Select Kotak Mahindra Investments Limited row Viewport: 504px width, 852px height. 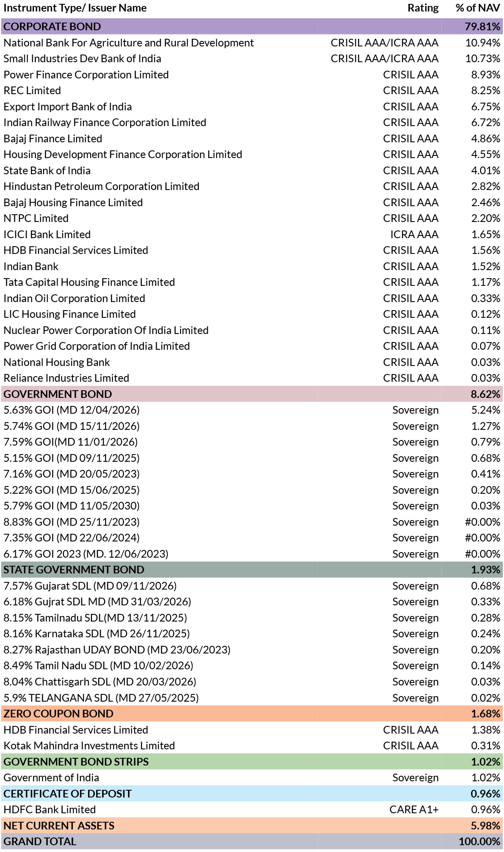pos(252,745)
